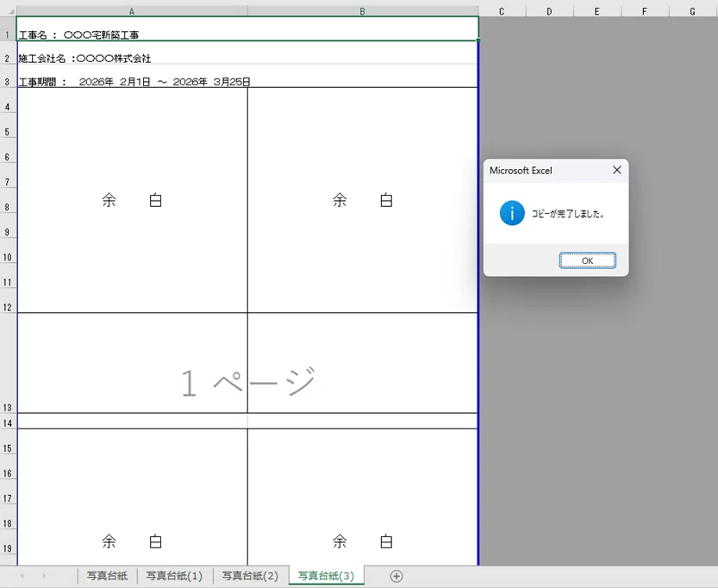Viewport: 718px width, 588px height.
Task: Select row 2 header
Action: 8,53
